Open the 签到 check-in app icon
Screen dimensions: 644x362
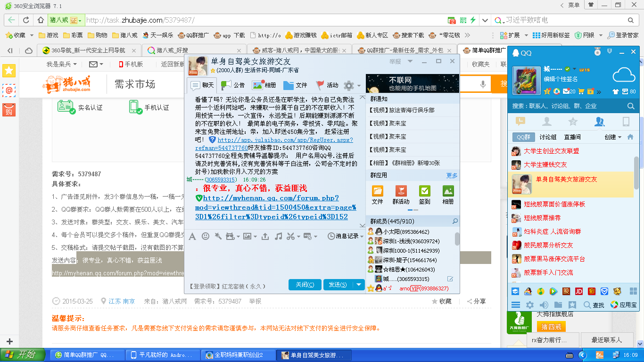click(425, 191)
